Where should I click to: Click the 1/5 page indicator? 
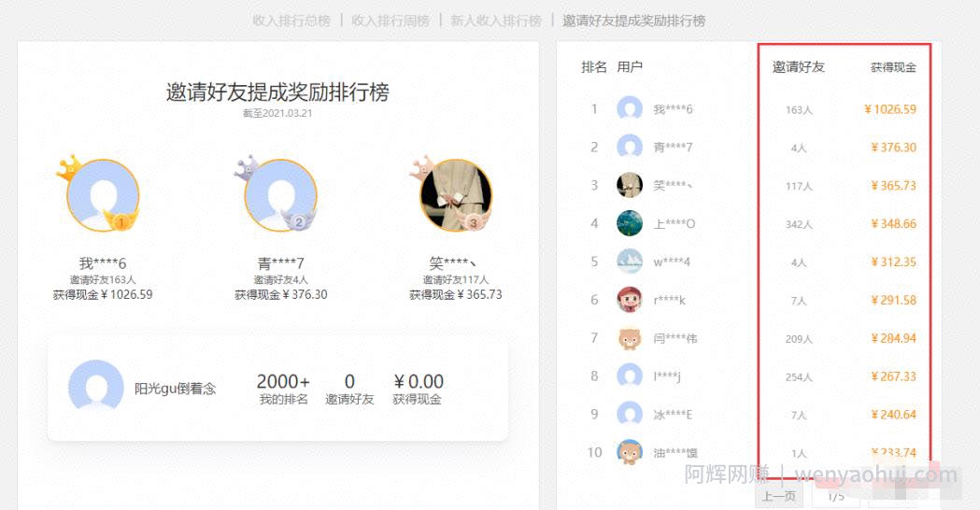tap(836, 496)
